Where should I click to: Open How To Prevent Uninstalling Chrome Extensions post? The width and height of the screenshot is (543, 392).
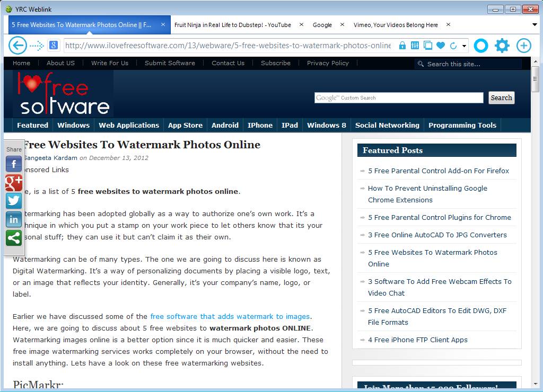(427, 194)
